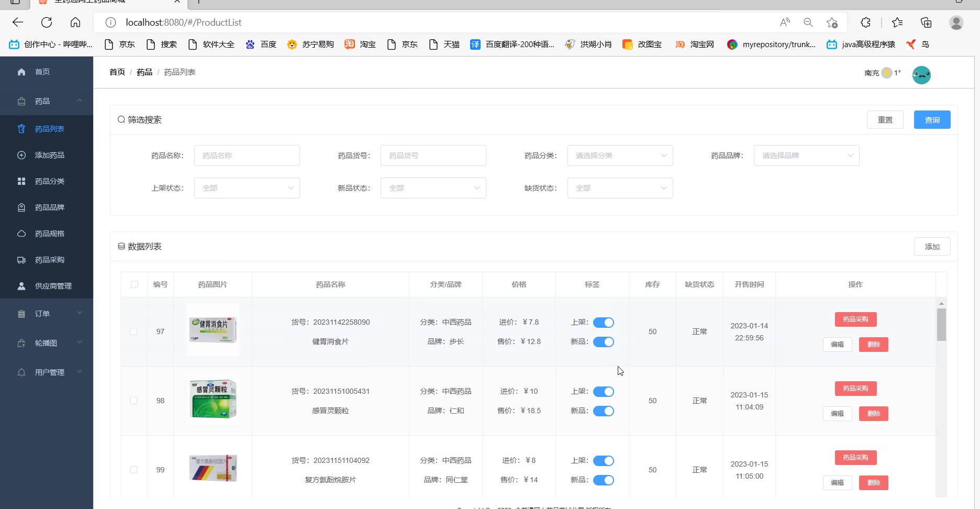Open the browser home icon
980x509 pixels.
[x=75, y=23]
